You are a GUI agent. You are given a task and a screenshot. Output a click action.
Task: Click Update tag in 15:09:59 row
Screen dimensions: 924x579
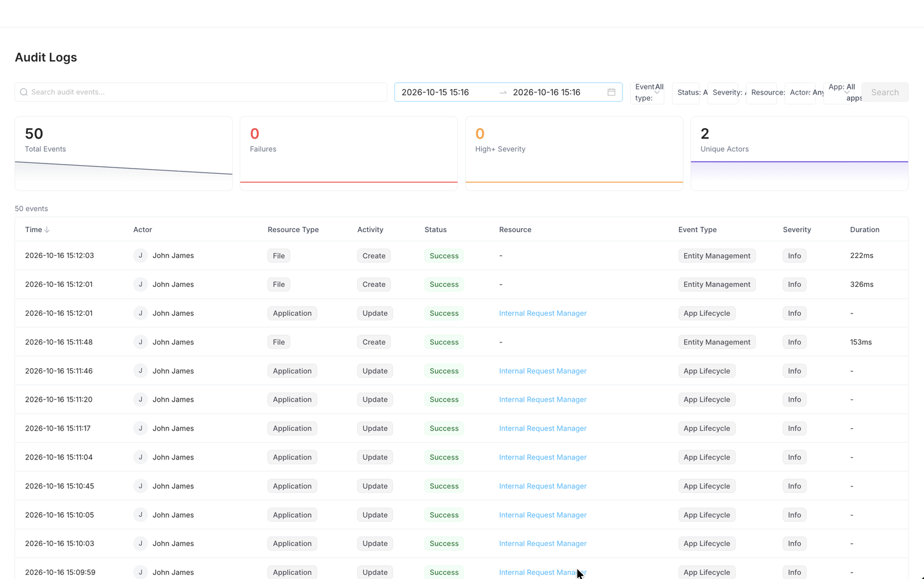click(x=375, y=572)
